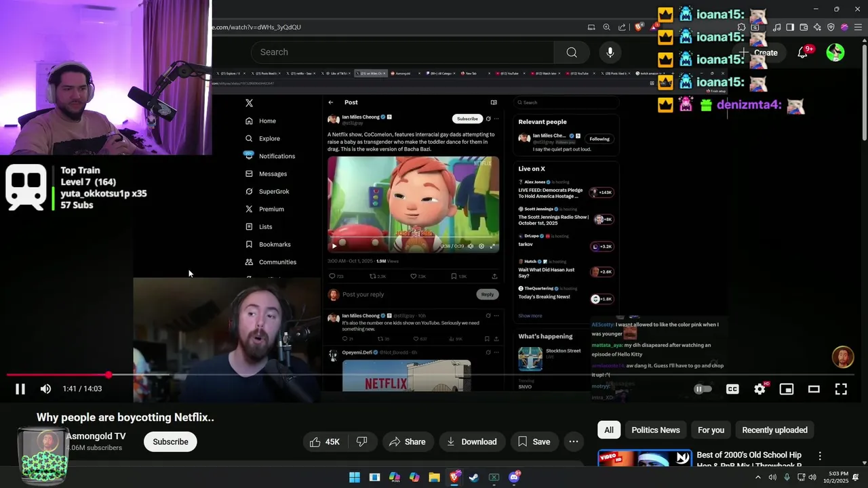Open the Create menu
Screen dimensions: 868x488
coord(759,52)
